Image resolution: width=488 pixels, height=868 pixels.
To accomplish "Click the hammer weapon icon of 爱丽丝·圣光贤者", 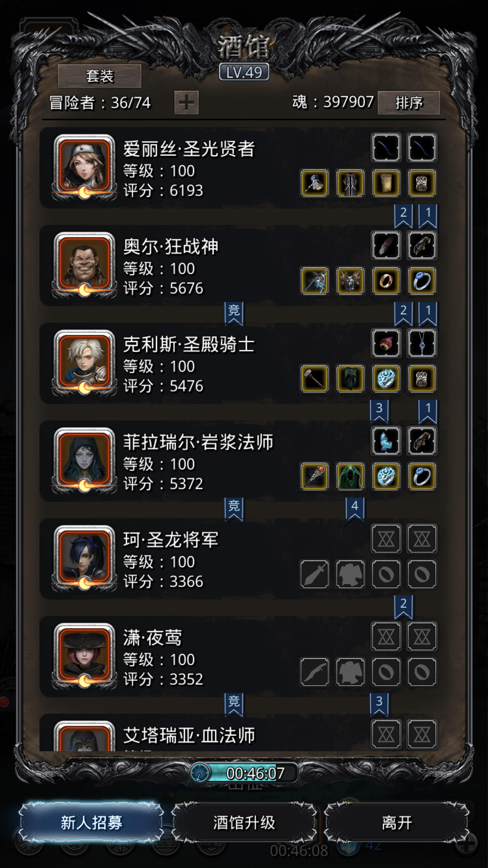I will tap(314, 183).
